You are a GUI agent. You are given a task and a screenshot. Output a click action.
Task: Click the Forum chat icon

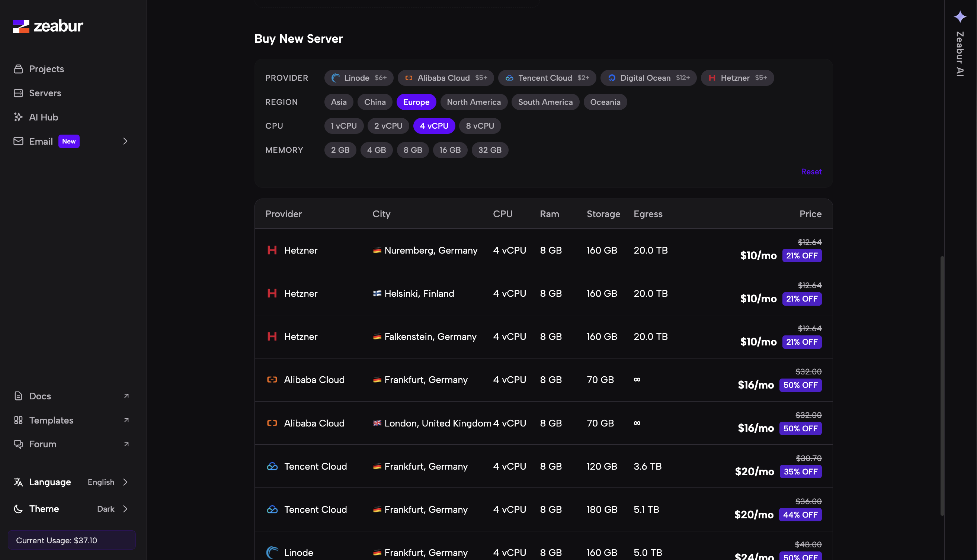(18, 444)
